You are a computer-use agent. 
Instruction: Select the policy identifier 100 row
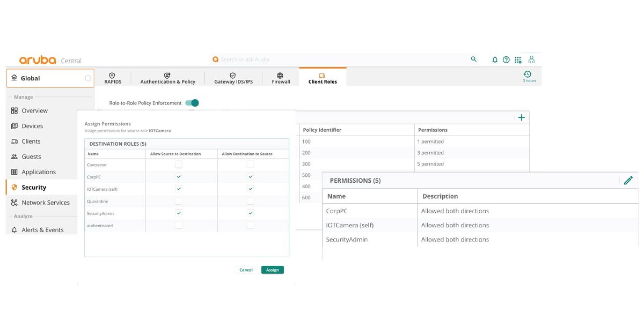pos(413,141)
